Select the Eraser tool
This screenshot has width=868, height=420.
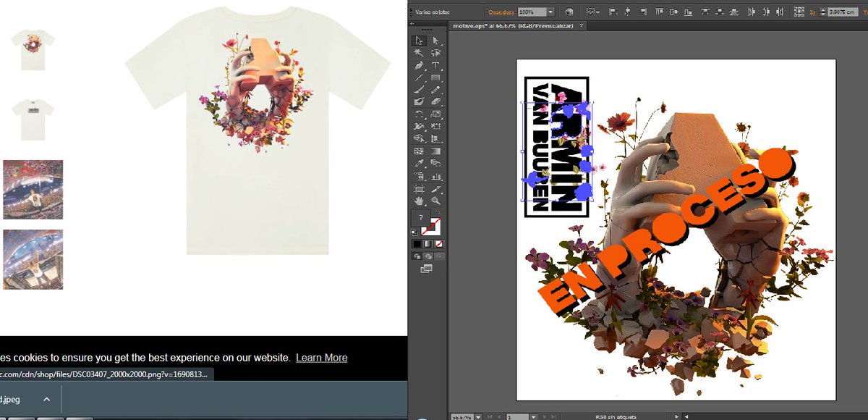(x=435, y=102)
